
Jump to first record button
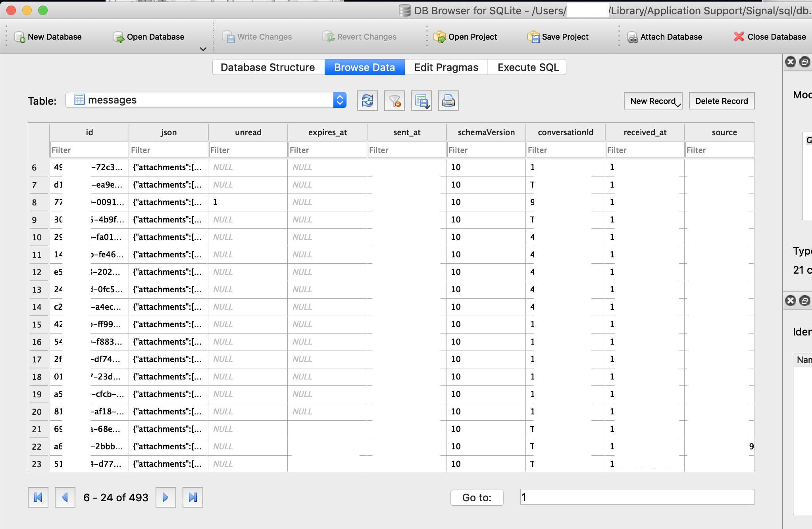tap(38, 497)
